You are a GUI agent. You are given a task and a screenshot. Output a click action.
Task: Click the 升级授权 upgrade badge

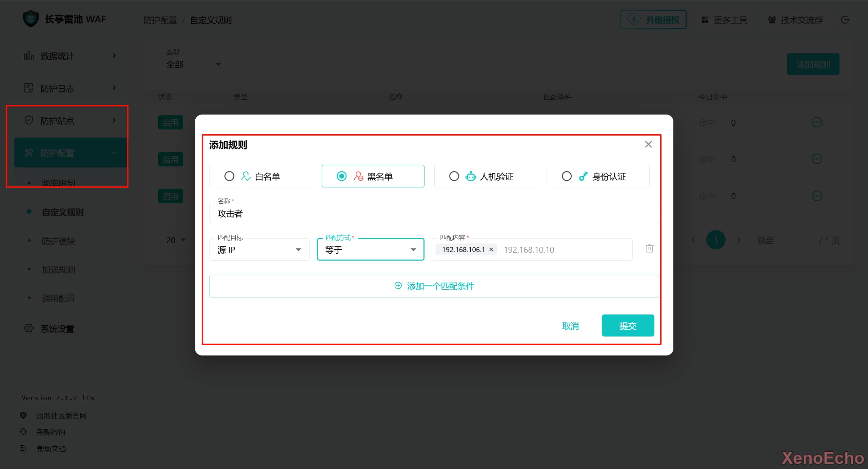653,20
